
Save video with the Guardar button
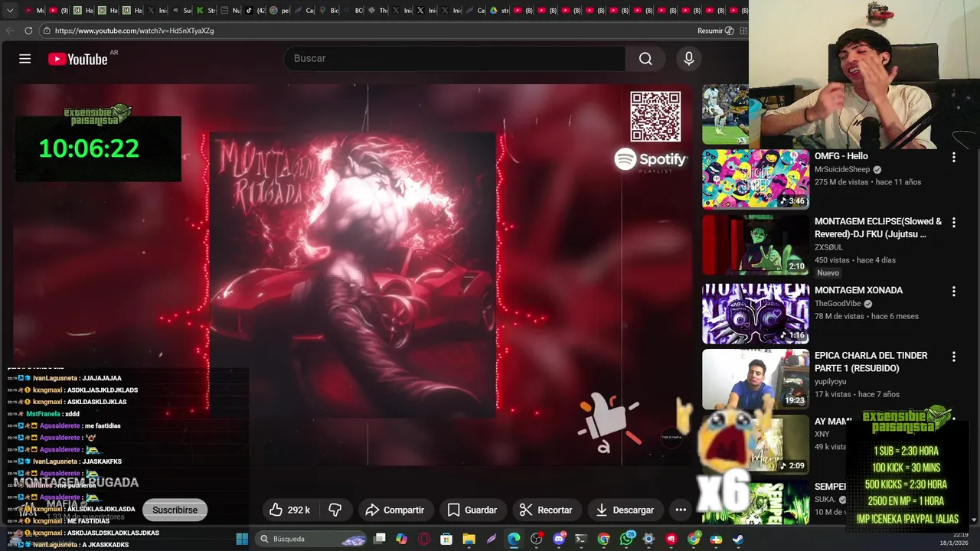[x=472, y=510]
